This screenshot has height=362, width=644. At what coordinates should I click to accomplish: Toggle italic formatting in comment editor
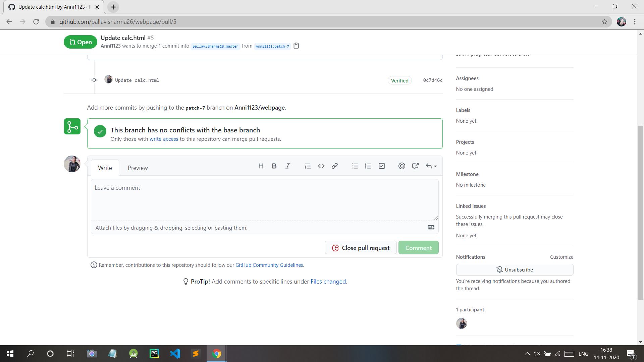(x=287, y=166)
